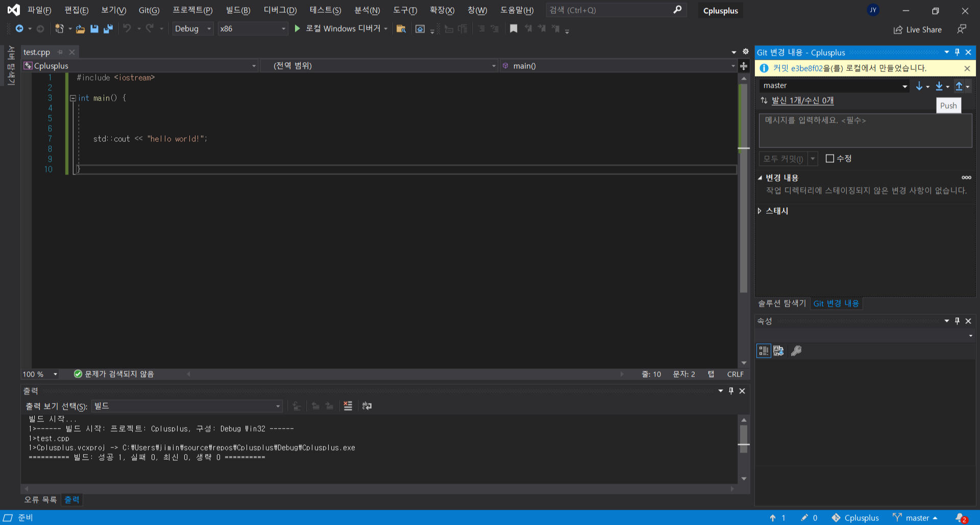Viewport: 980px width, 525px height.
Task: Click the ellipsis icon in 변경 내용 header
Action: tap(966, 178)
